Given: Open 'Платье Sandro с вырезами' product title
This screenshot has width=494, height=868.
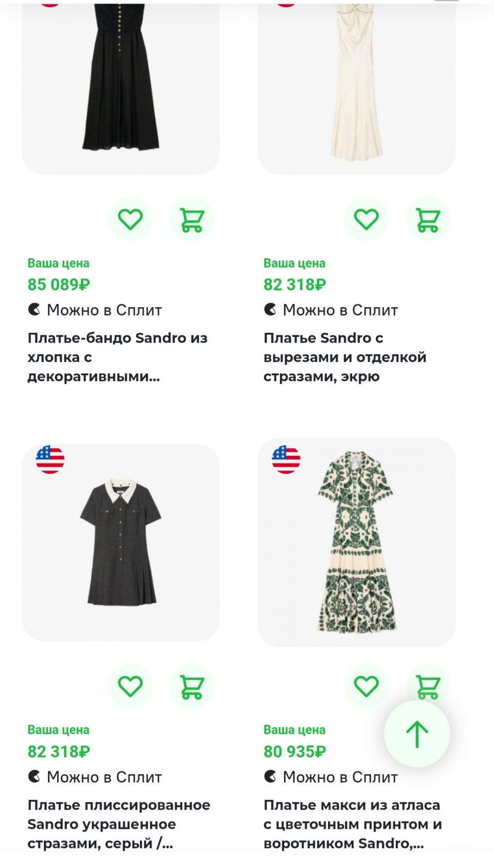Looking at the screenshot, I should [x=344, y=357].
